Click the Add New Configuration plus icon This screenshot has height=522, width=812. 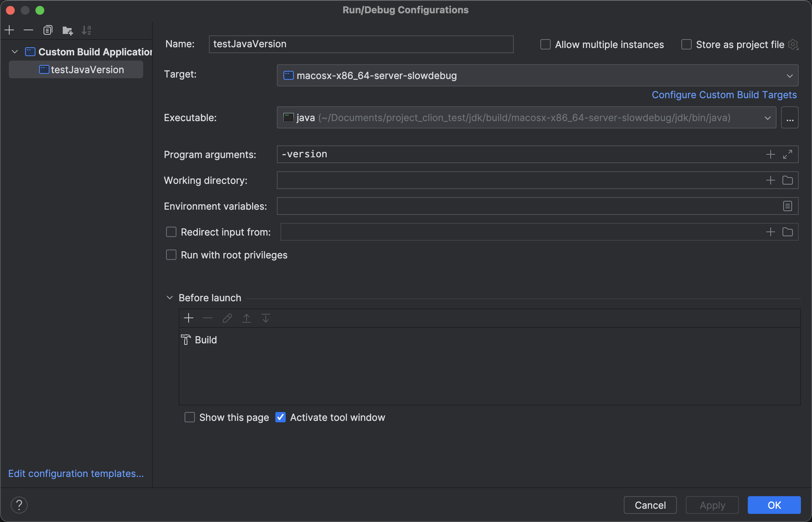10,30
